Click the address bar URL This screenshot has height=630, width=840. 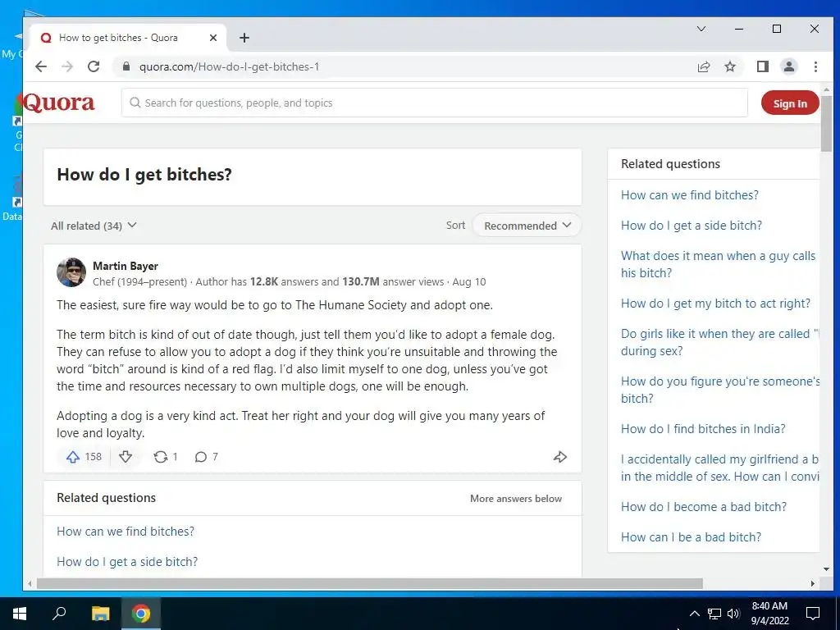(230, 66)
